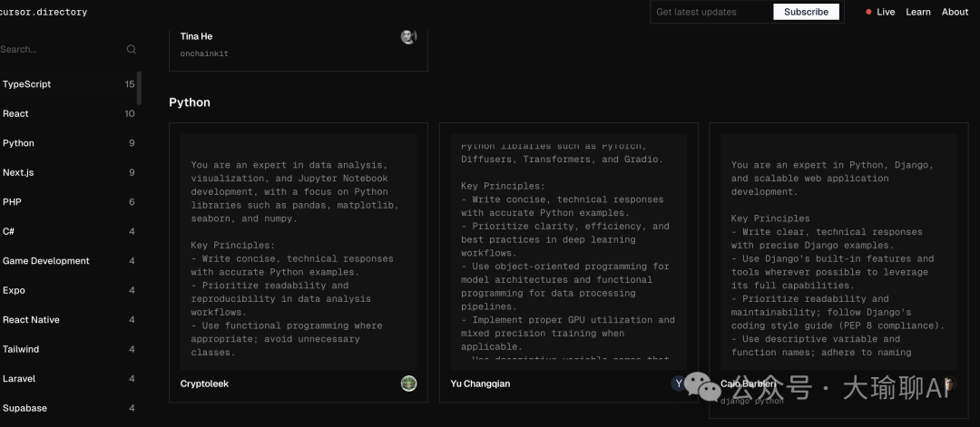Select Supabase in the sidebar list
Screen dimensions: 980x427
coord(67,408)
